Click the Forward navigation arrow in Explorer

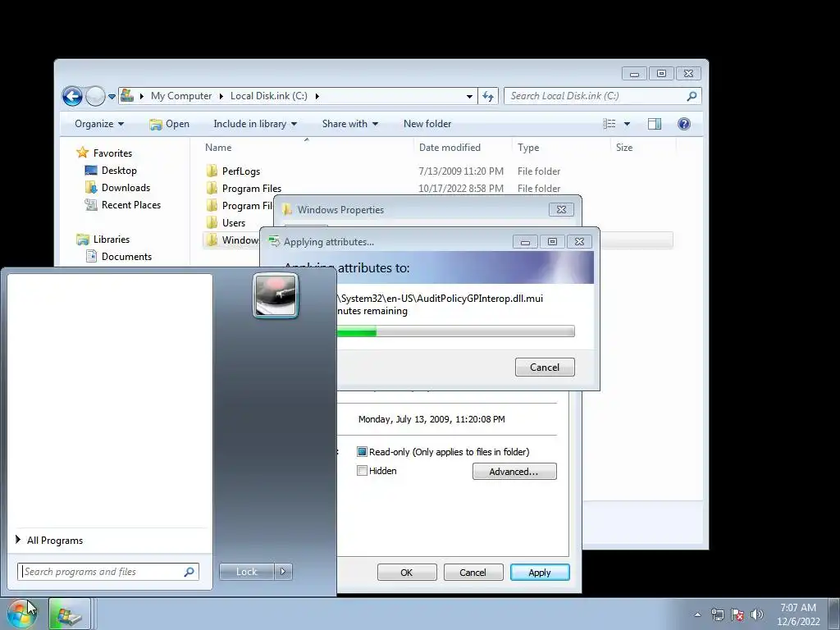pyautogui.click(x=95, y=97)
